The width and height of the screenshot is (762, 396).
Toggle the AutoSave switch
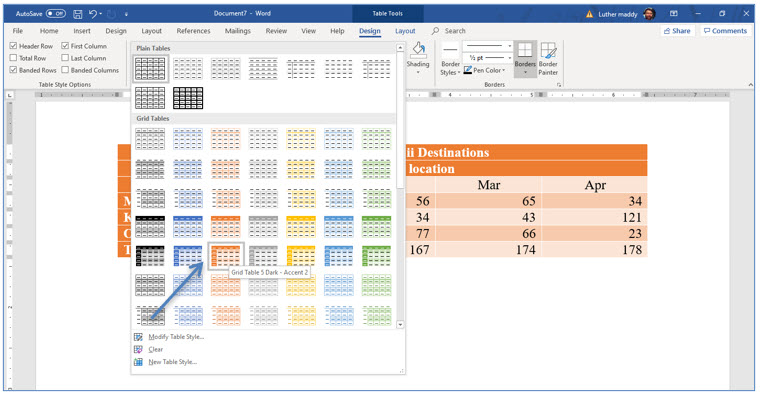click(56, 14)
